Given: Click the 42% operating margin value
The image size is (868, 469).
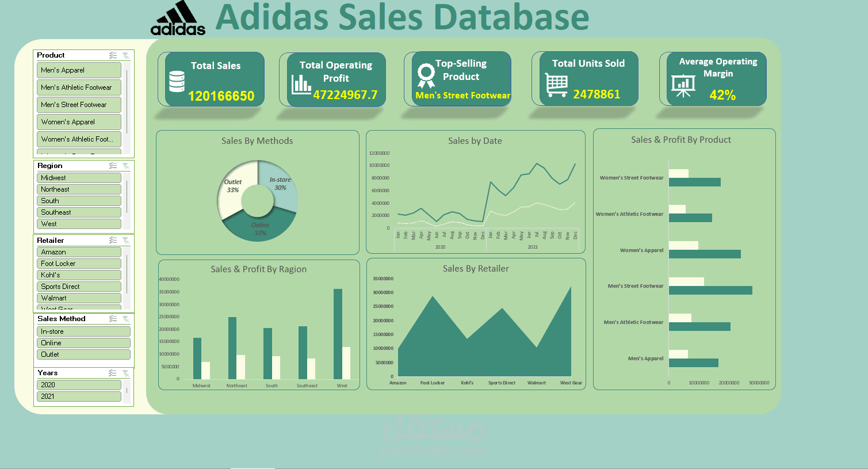Looking at the screenshot, I should tap(722, 96).
